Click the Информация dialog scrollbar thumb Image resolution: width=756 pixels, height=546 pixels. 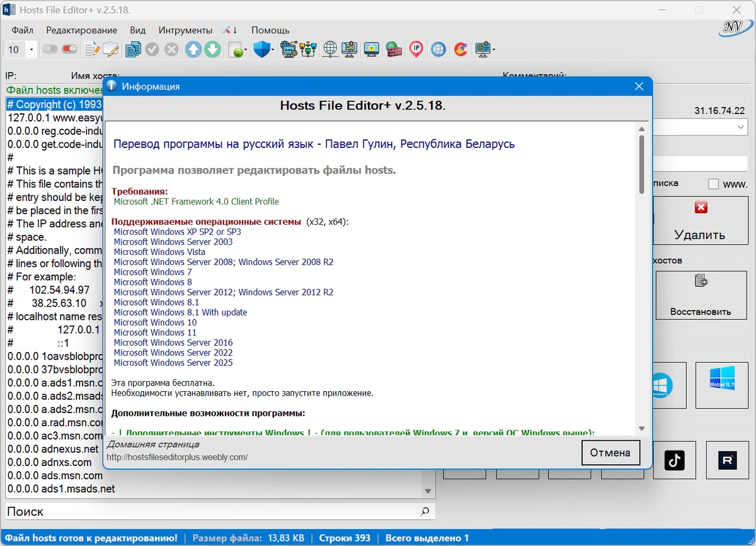pos(641,164)
